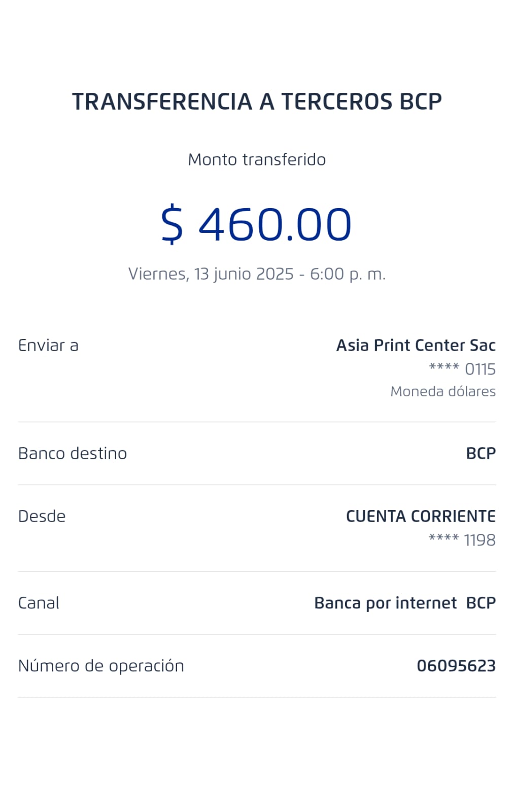
Task: Click the divider line below the operation number
Action: pos(257,697)
